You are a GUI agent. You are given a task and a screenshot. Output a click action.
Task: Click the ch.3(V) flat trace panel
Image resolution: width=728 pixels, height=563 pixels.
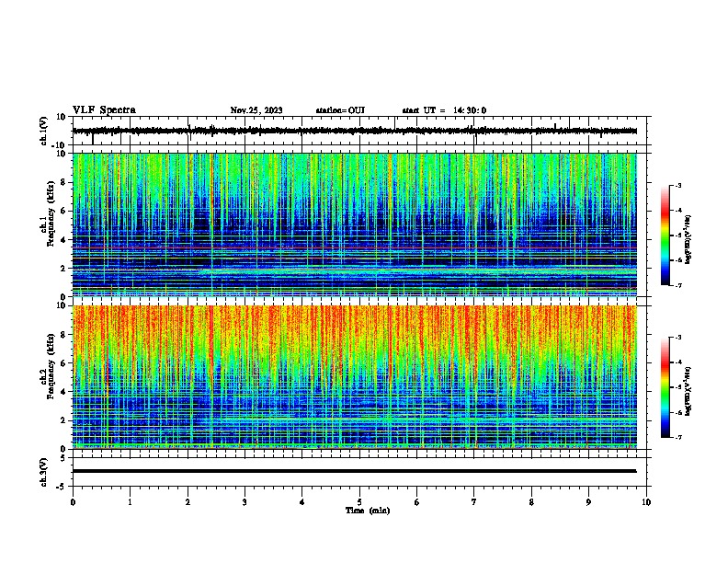point(361,472)
